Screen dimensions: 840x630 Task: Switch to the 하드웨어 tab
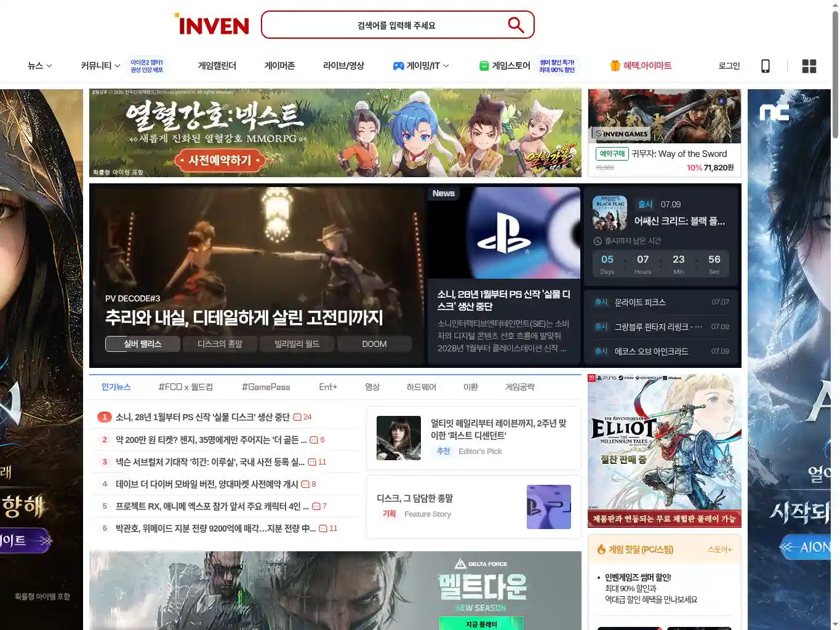coord(422,387)
